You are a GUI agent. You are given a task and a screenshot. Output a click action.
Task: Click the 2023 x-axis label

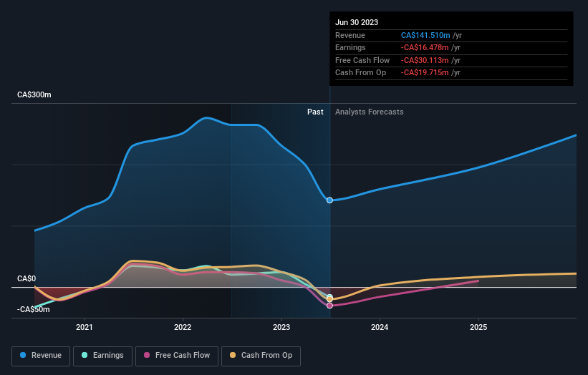[x=281, y=327]
